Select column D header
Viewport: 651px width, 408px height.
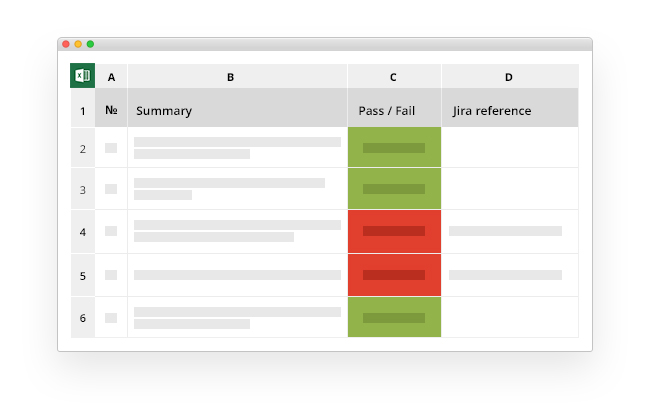click(508, 77)
